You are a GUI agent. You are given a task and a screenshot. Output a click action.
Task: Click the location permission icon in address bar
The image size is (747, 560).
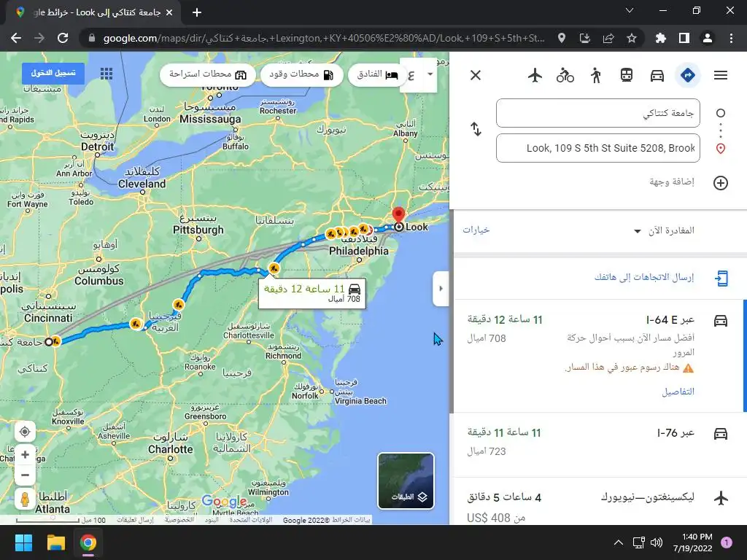pos(562,38)
